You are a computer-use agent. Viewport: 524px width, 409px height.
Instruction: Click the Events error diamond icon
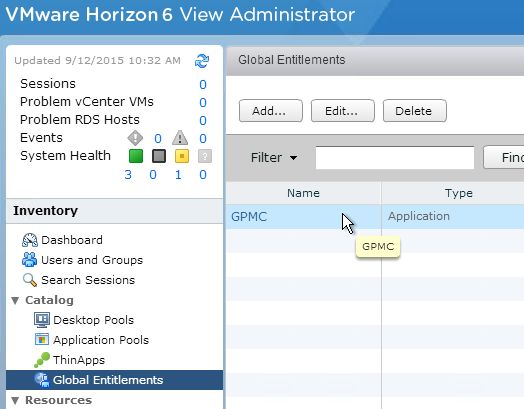tap(135, 138)
